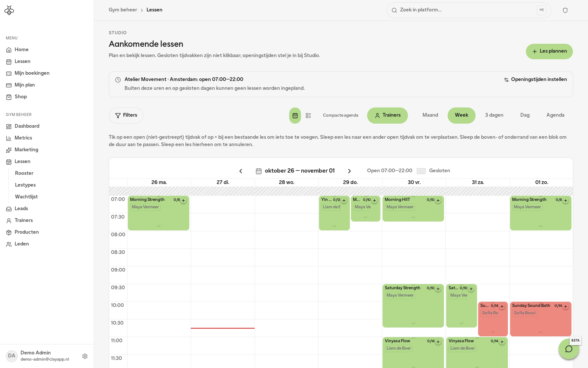
Task: Open settings gear next to Demo Admin
Action: [x=85, y=356]
